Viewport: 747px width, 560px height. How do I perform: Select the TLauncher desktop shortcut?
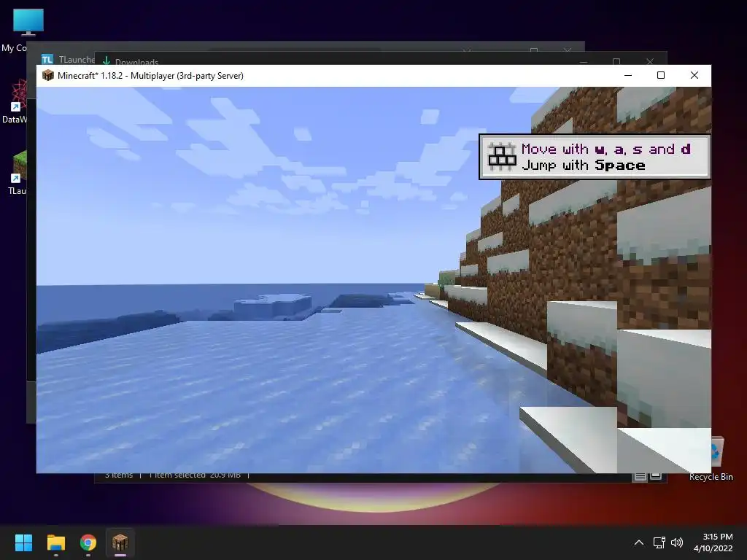click(x=15, y=172)
